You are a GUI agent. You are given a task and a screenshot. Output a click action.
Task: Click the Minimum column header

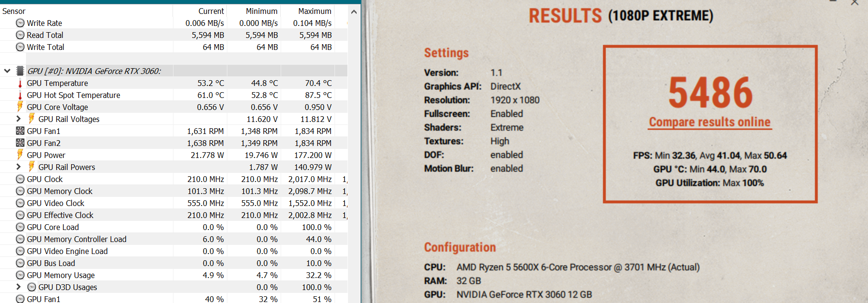261,11
